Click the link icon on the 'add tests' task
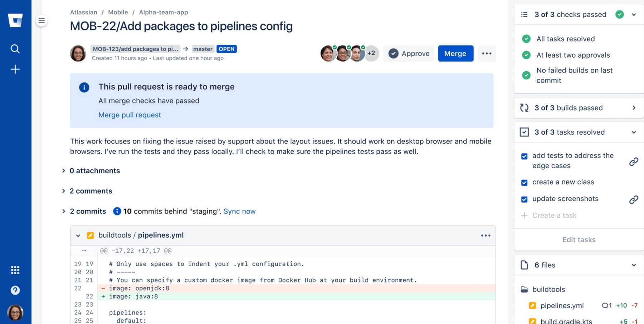The width and height of the screenshot is (644, 324). [x=633, y=161]
